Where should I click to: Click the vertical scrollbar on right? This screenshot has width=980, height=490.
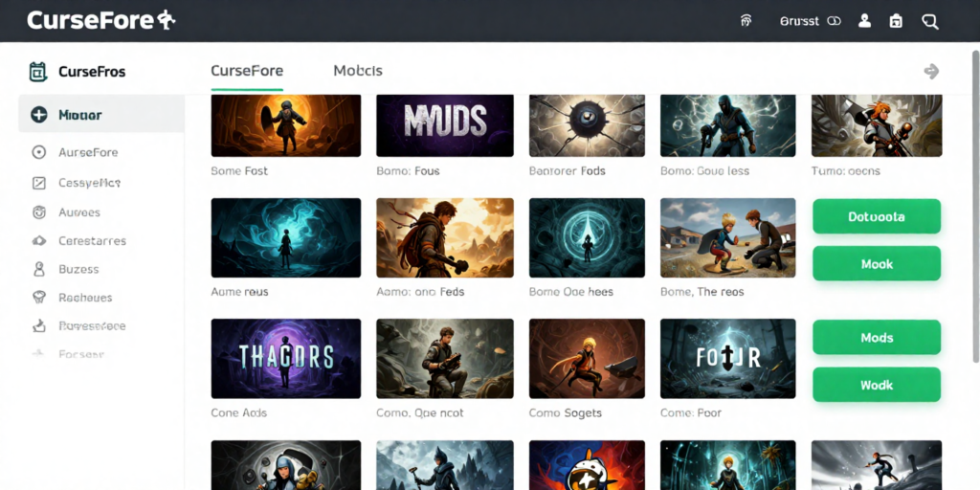click(x=975, y=207)
